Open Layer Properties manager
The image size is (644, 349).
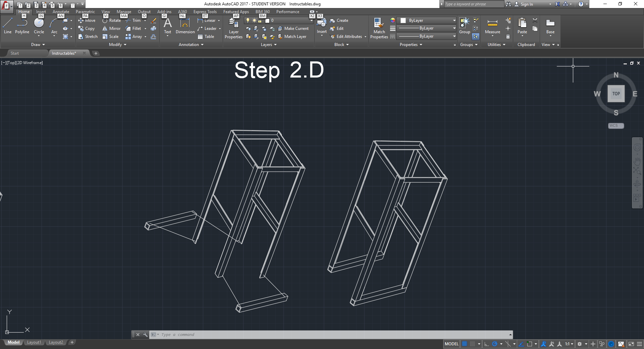point(233,28)
